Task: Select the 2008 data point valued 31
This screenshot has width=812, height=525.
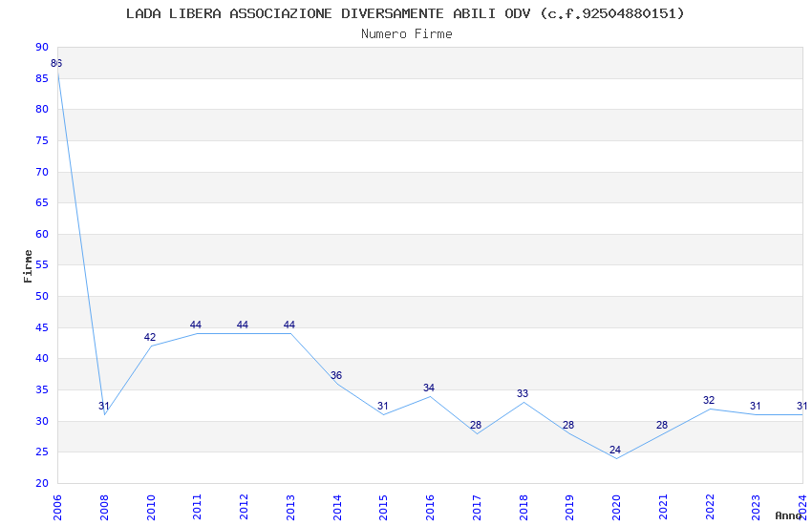Action: pos(105,414)
